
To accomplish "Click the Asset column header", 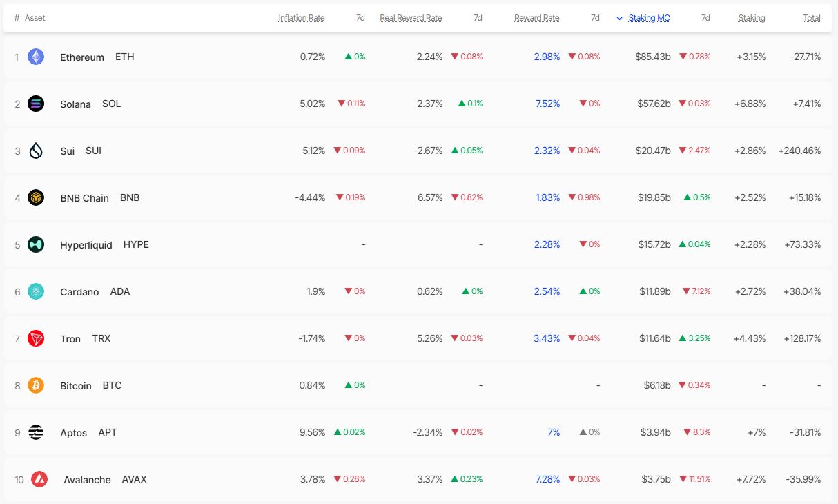I will [35, 18].
